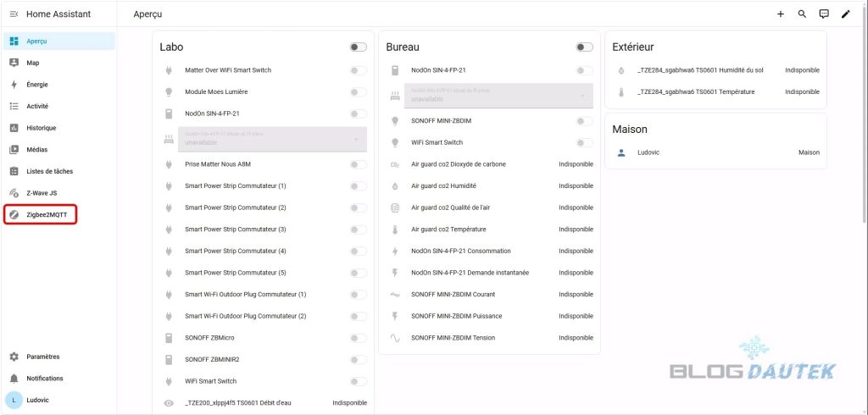The height and width of the screenshot is (415, 868).
Task: Click plug icon of Matter Over WiFi Smart Switch
Action: [x=169, y=70]
